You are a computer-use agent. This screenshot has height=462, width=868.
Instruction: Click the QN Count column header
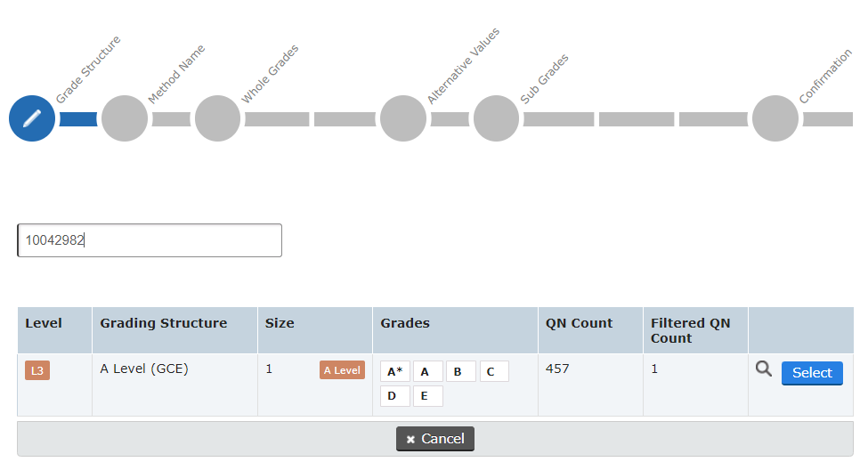tap(579, 323)
